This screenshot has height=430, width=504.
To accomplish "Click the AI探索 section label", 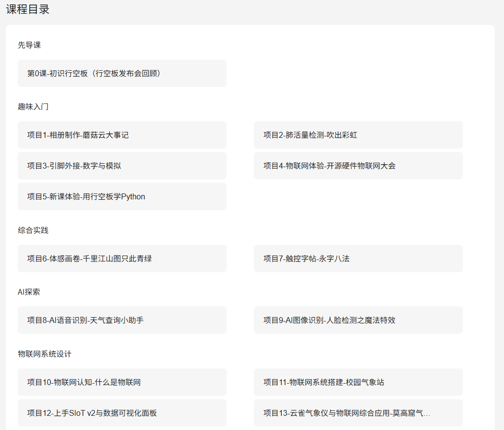I will (29, 292).
